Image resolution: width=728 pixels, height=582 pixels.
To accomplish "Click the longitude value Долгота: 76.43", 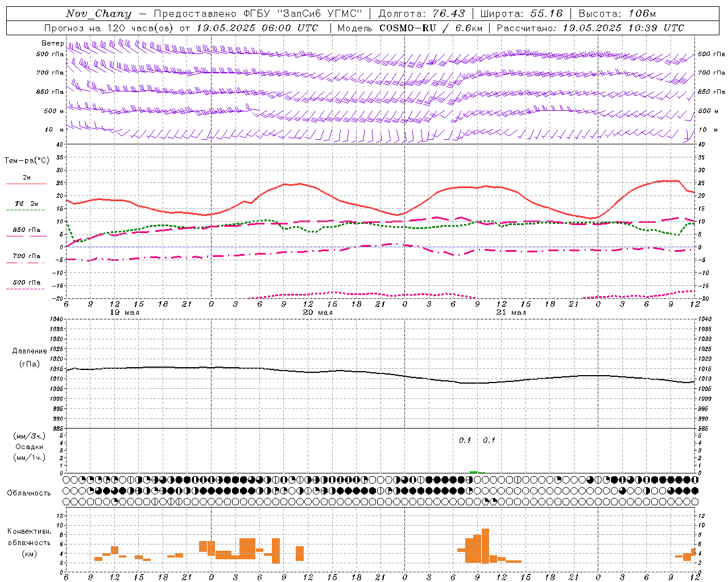I will click(421, 14).
